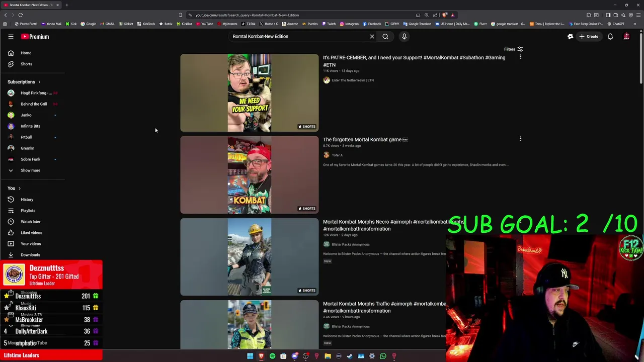Image resolution: width=644 pixels, height=362 pixels.
Task: Clear the search box text
Action: pos(372,37)
